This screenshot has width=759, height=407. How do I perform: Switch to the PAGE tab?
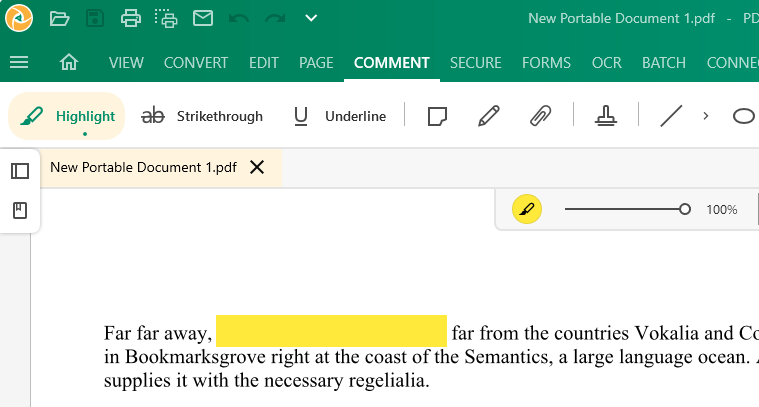(x=316, y=63)
